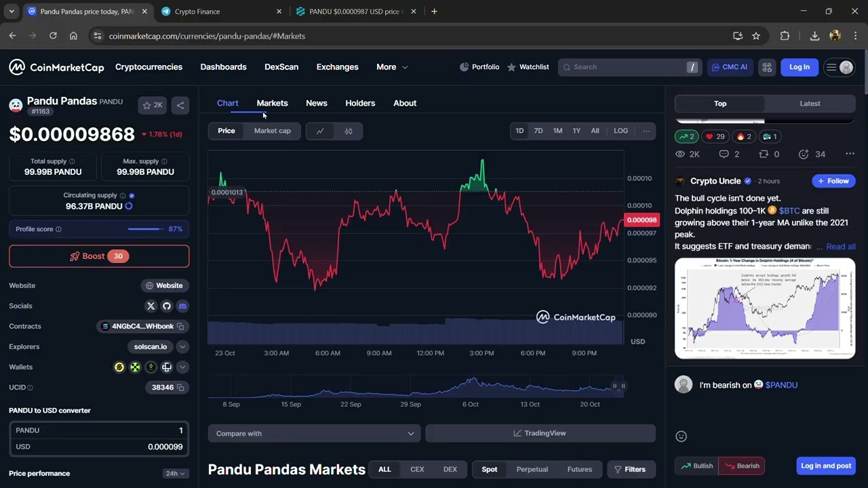Open emoji picker in the post box
This screenshot has width=868, height=488.
click(x=682, y=436)
